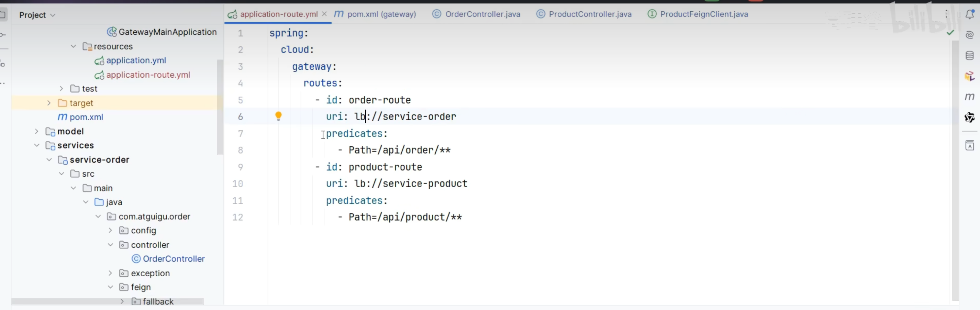Click the yellow intention lightbulb on line 6
Viewport: 980px width, 310px height.
tap(278, 116)
